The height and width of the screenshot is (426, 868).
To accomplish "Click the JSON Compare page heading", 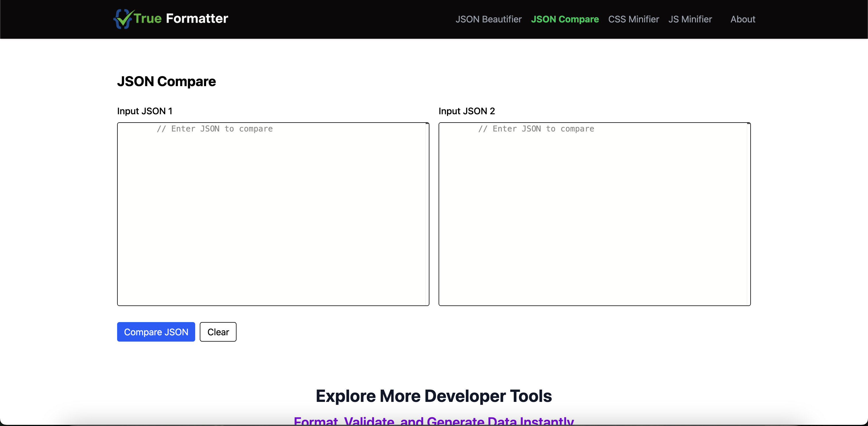I will click(166, 82).
